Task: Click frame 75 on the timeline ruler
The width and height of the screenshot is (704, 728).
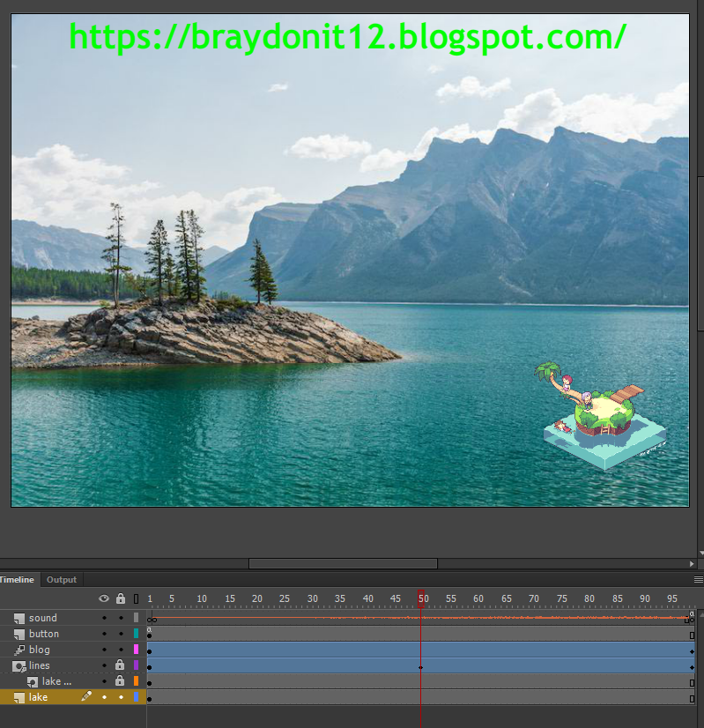Action: [x=561, y=598]
